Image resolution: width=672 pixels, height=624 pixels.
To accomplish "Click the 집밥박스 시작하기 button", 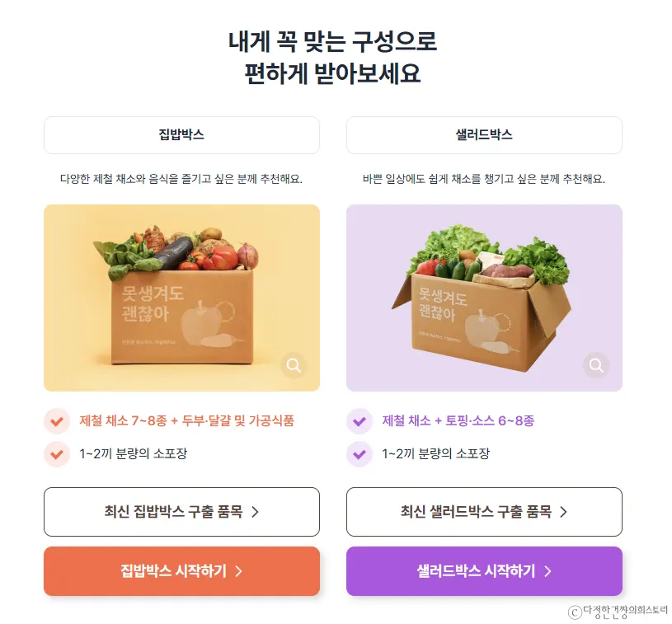I will coord(181,570).
